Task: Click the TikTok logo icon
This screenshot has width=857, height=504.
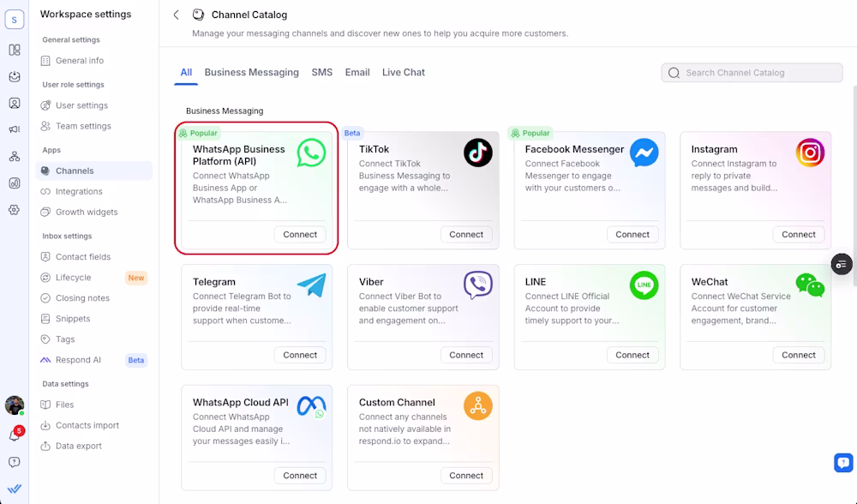Action: (x=477, y=153)
